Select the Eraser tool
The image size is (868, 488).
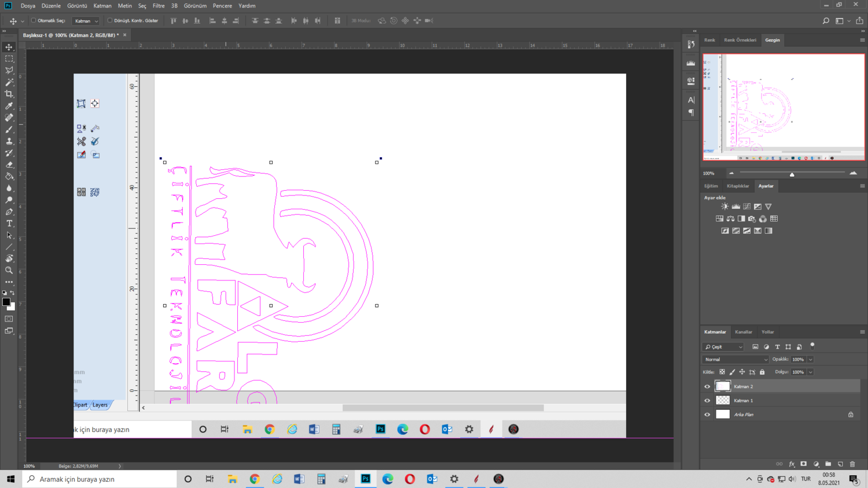[x=9, y=165]
